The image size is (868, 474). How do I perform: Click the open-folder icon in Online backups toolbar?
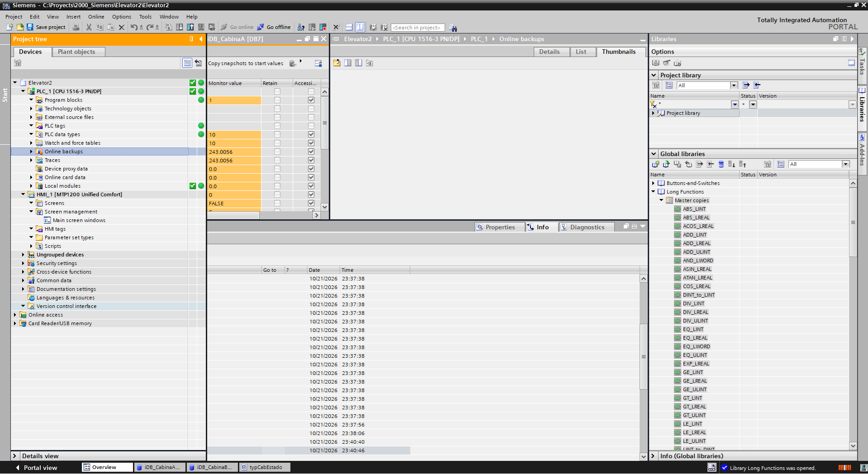(x=337, y=63)
